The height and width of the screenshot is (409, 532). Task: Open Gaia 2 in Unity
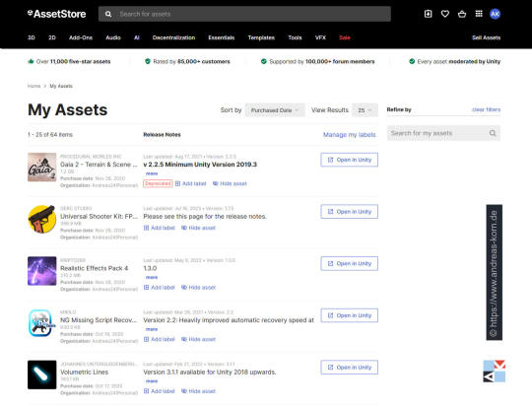(350, 160)
